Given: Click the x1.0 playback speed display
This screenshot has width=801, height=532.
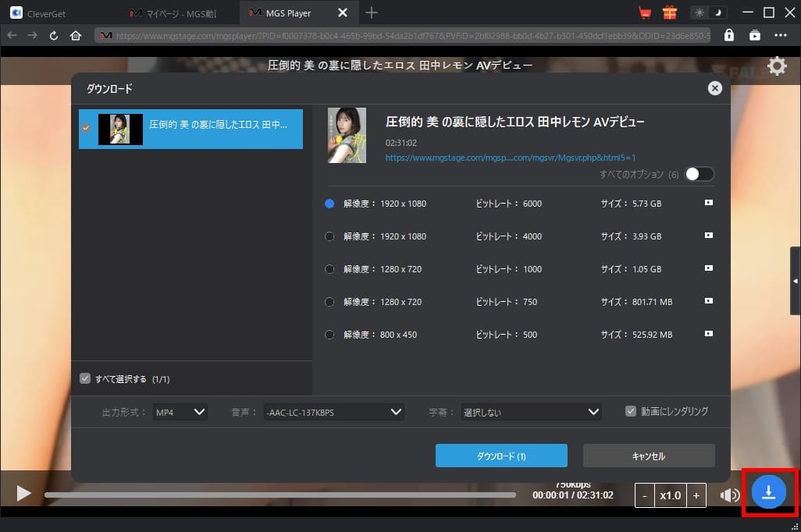Looking at the screenshot, I should 670,496.
